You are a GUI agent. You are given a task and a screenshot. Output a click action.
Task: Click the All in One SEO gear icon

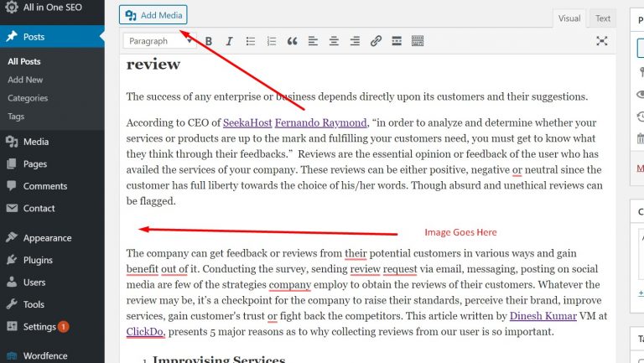click(12, 7)
